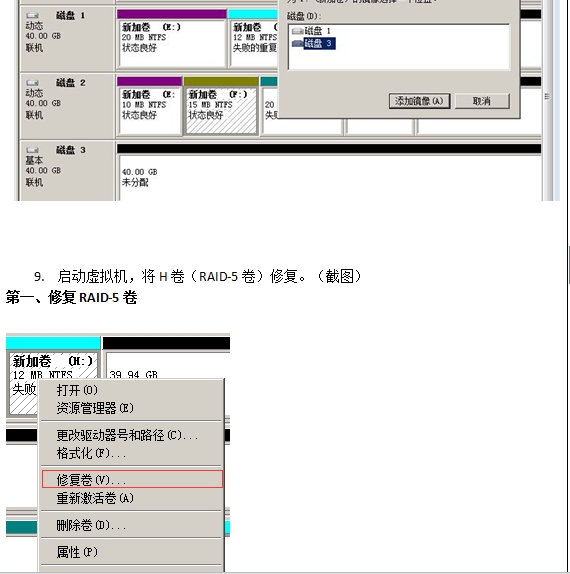Click the 40.00 GB 未分配 space on disk 3
Viewport: 570px width, 574px height.
coord(329,178)
